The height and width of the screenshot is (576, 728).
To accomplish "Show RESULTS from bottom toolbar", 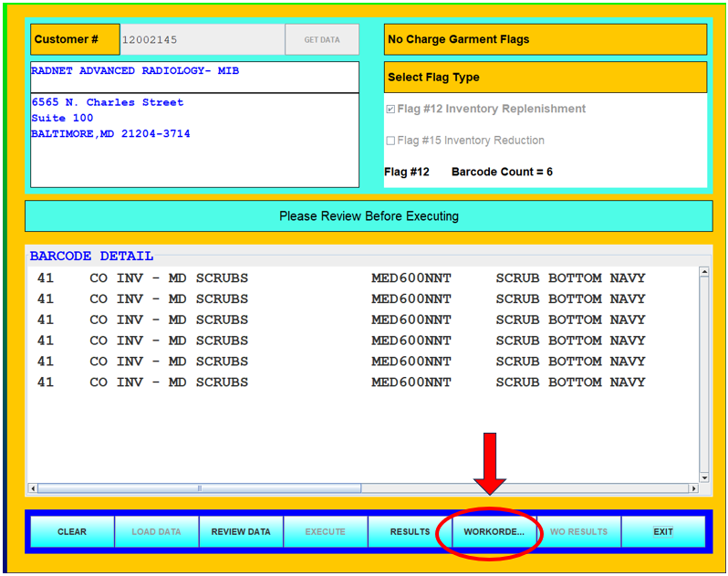I will [410, 532].
